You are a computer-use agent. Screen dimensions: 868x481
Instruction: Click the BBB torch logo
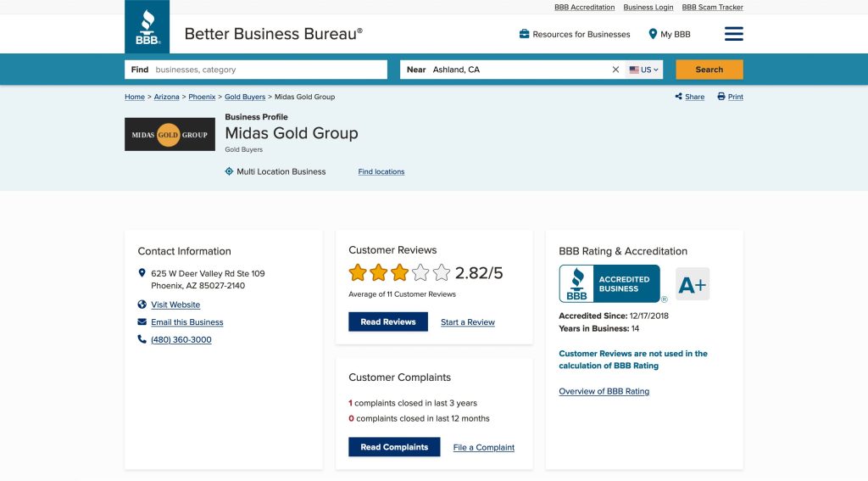[147, 27]
